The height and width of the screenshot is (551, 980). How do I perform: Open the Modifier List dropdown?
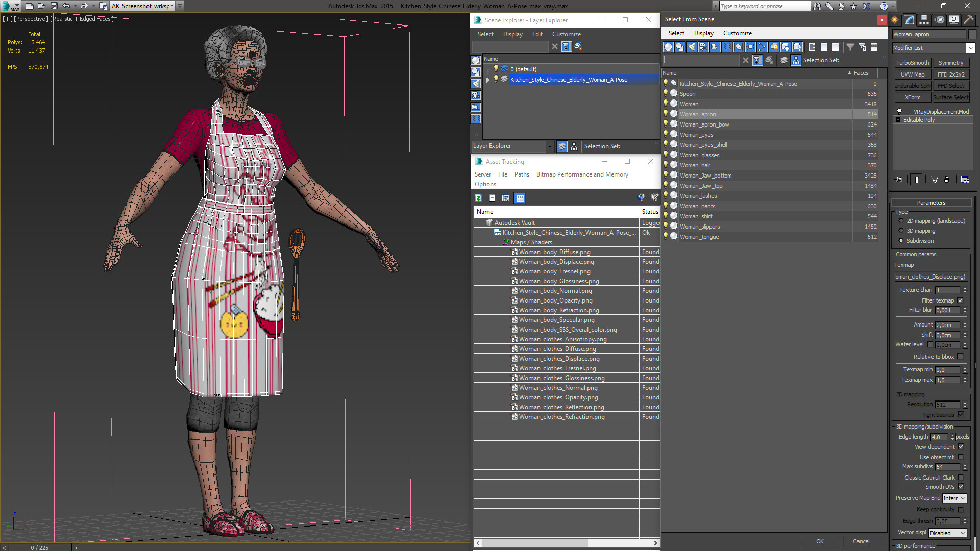coord(970,48)
